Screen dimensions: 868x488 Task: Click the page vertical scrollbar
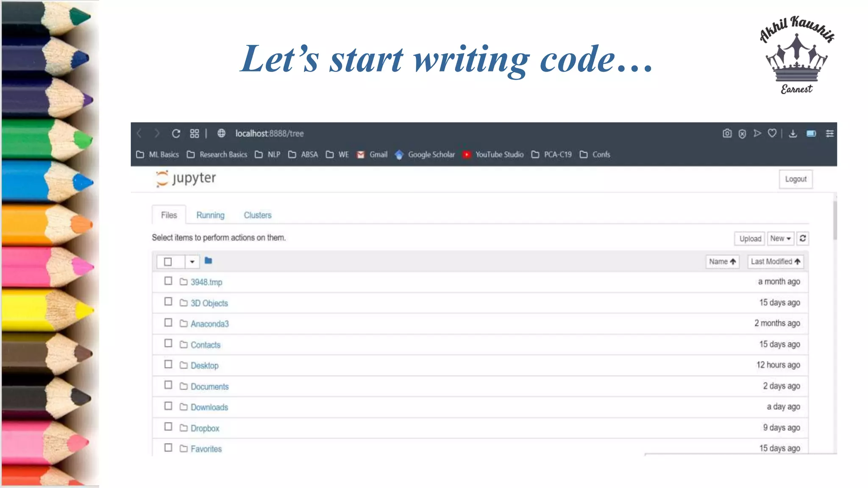835,220
